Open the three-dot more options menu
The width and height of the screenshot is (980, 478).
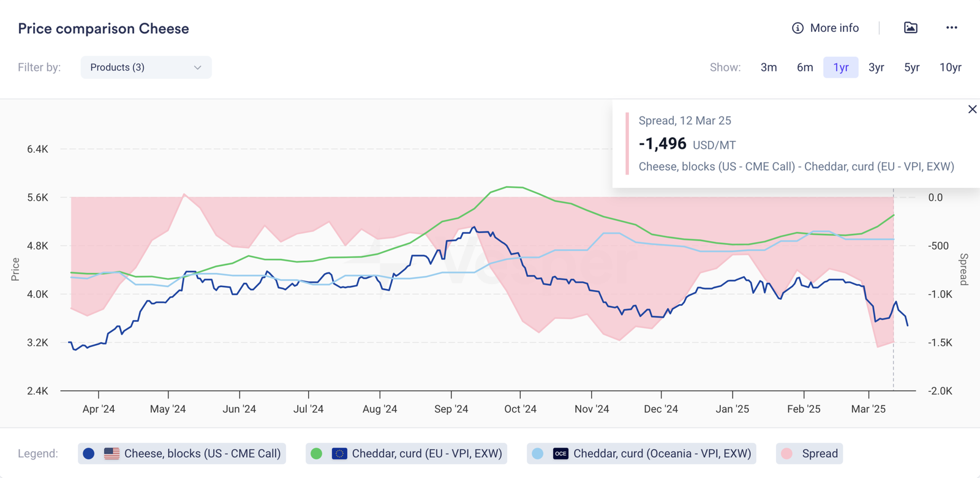click(951, 28)
